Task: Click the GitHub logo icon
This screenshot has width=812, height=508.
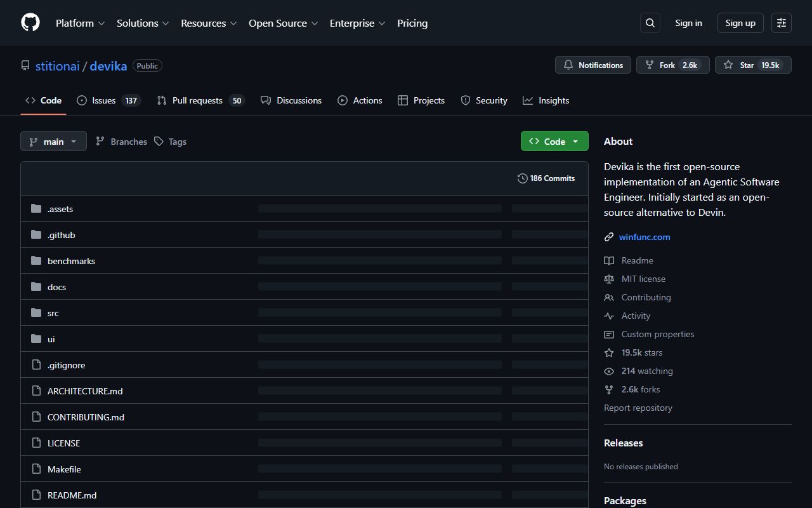Action: (30, 23)
